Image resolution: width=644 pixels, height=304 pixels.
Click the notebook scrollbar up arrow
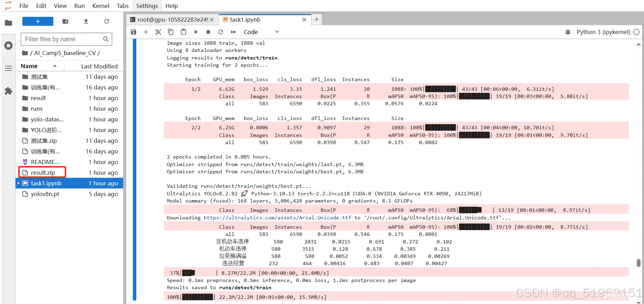tap(638, 44)
